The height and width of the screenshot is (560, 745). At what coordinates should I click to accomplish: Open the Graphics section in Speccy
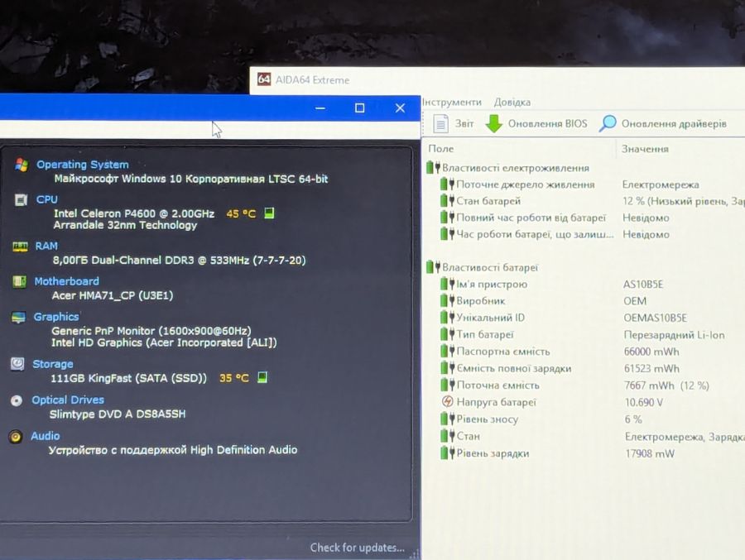coord(56,317)
